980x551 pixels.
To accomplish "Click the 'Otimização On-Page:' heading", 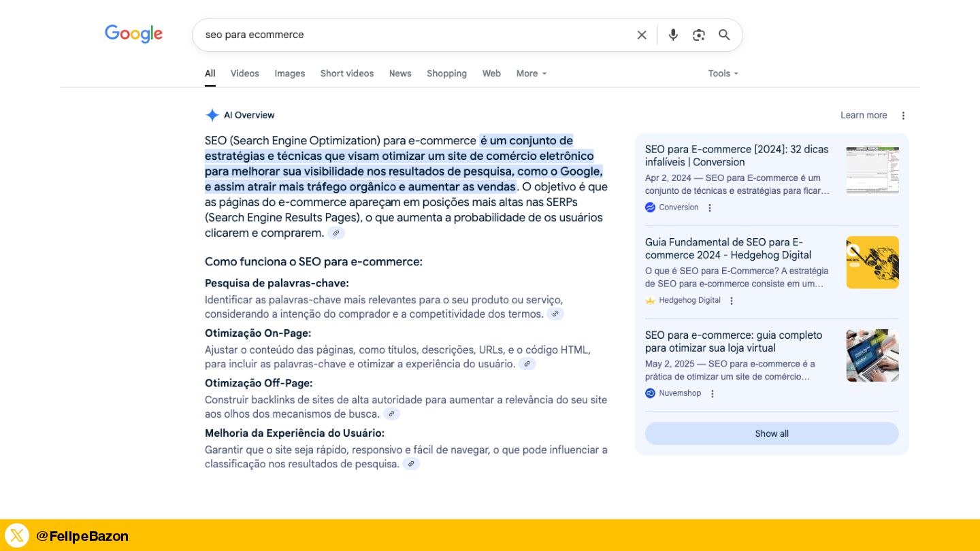I will tap(258, 333).
